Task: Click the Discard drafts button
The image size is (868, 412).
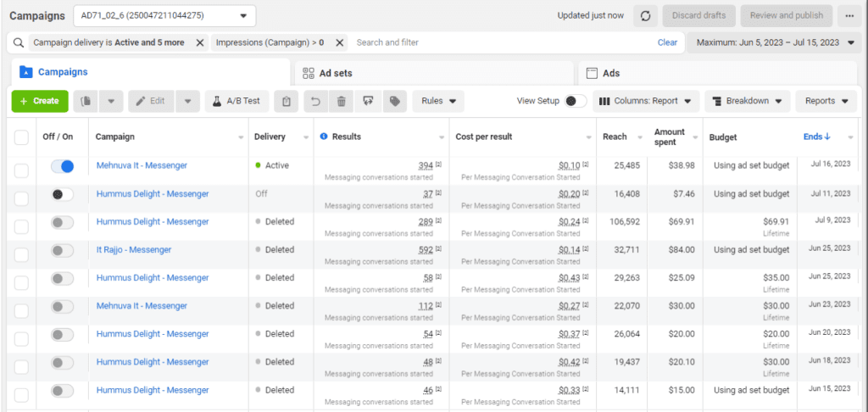Action: (699, 15)
